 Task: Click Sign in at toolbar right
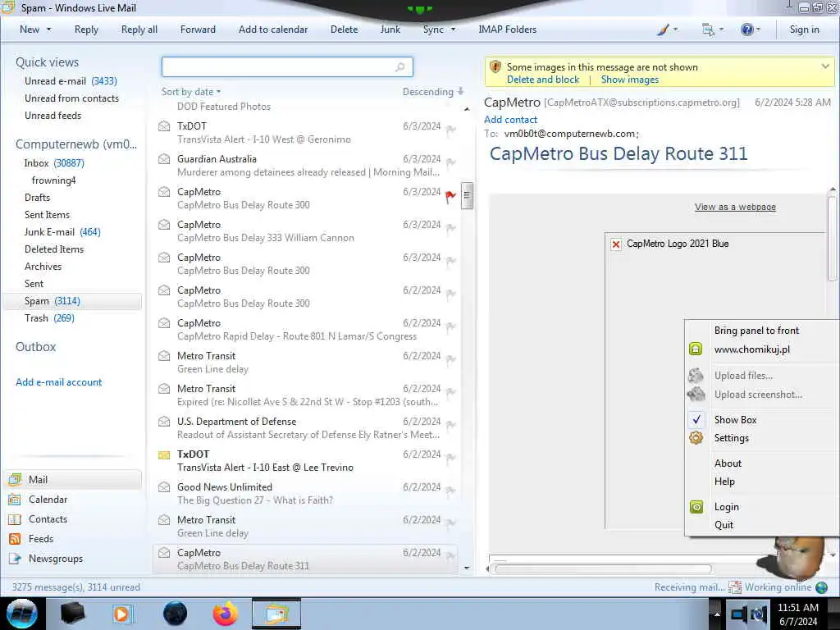point(804,30)
